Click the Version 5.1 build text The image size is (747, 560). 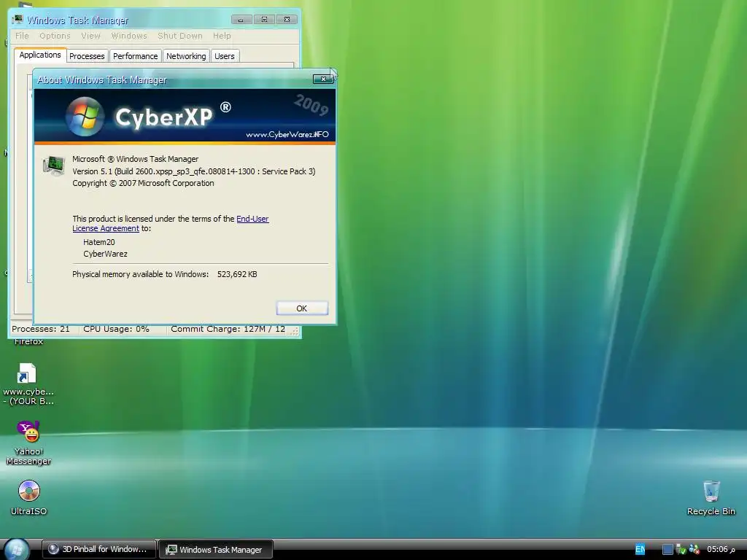194,171
